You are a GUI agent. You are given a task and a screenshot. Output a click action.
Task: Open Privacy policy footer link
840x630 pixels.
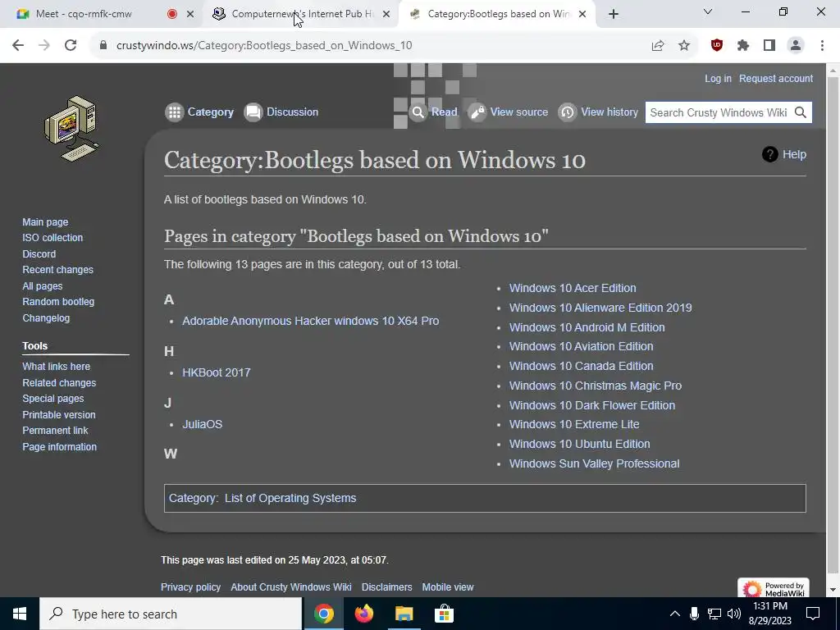[190, 587]
